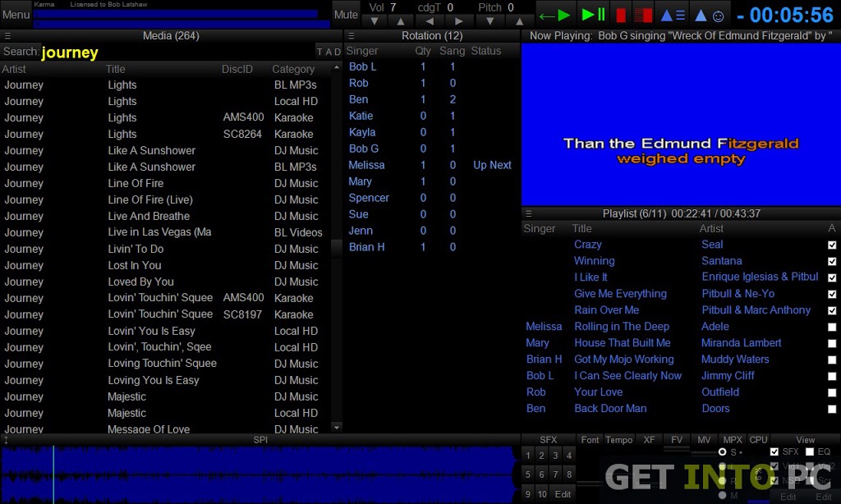The image size is (841, 504).
Task: Open the Playlist panel hamburger menu
Action: [528, 213]
